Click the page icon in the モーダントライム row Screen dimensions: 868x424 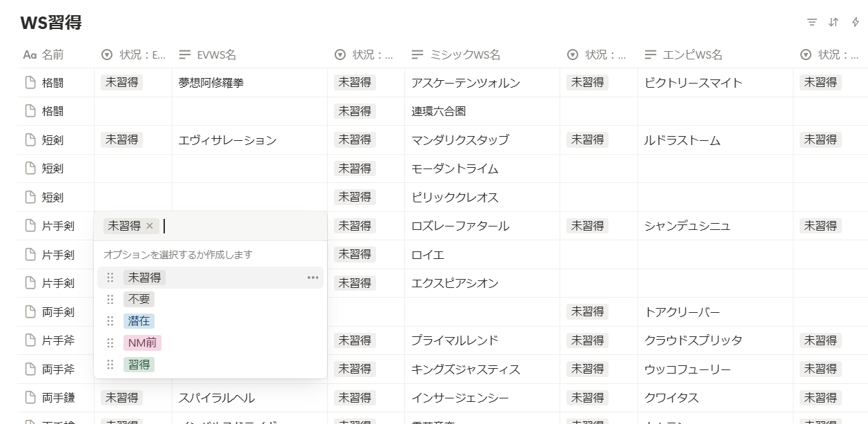tap(30, 168)
